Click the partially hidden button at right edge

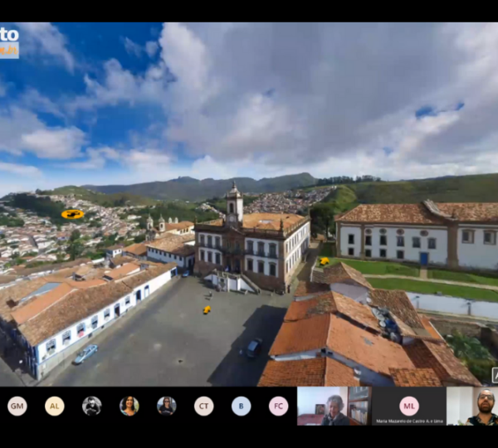[495, 375]
